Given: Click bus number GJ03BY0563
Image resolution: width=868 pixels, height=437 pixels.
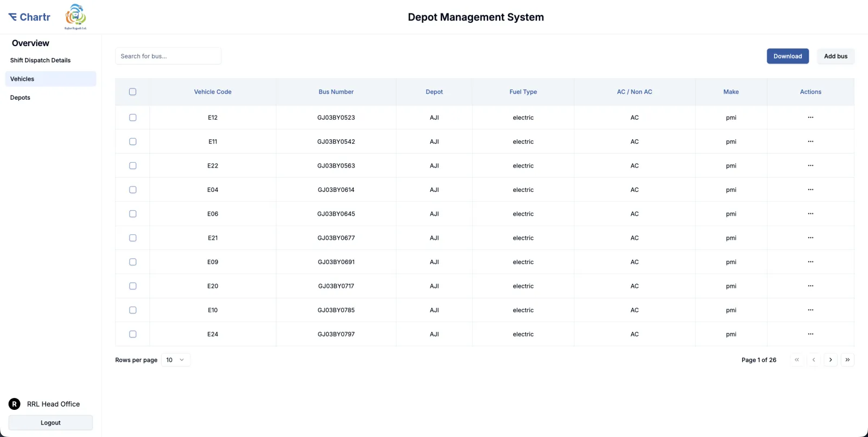Looking at the screenshot, I should click(x=336, y=165).
